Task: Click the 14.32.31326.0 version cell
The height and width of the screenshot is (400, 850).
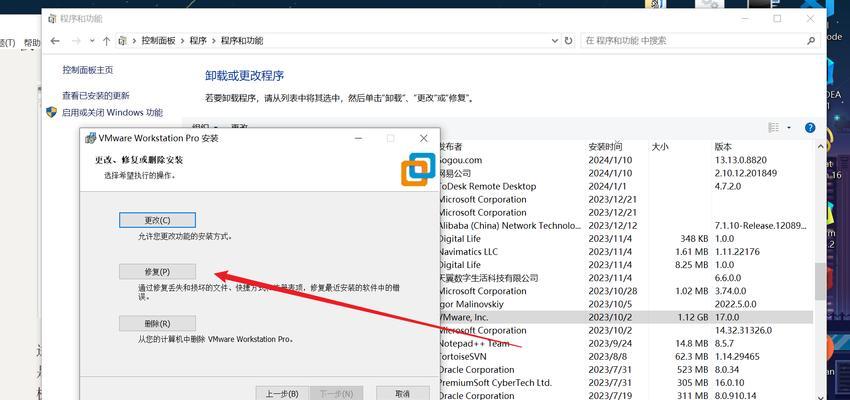Action: 743,331
